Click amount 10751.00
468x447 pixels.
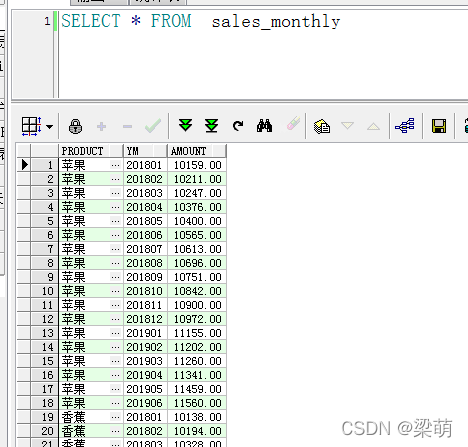coord(197,277)
